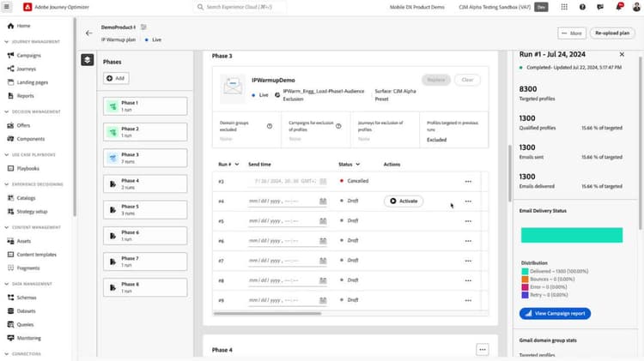Expand the Status column filter dropdown

pyautogui.click(x=358, y=164)
